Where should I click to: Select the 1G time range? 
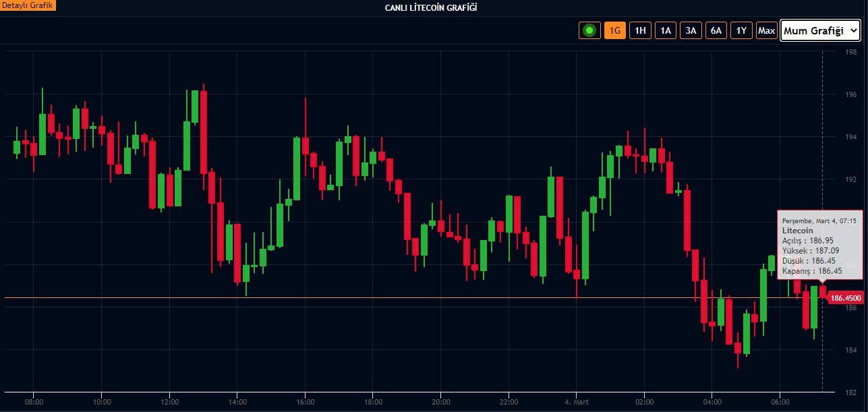click(614, 30)
